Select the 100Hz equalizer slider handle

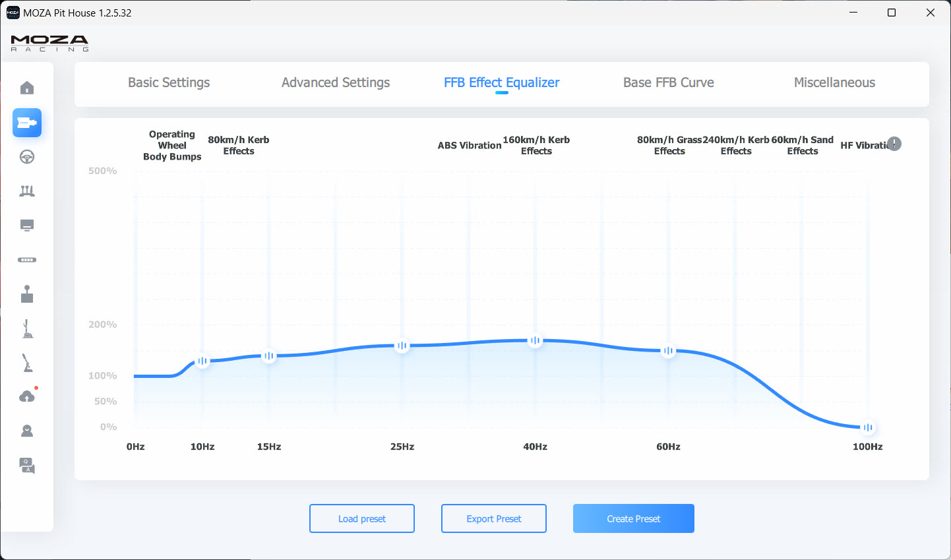[x=868, y=427]
